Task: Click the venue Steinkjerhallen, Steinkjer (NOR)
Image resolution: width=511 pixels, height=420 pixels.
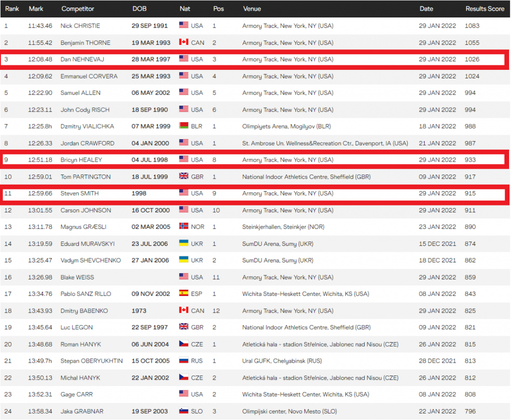Action: pyautogui.click(x=283, y=227)
